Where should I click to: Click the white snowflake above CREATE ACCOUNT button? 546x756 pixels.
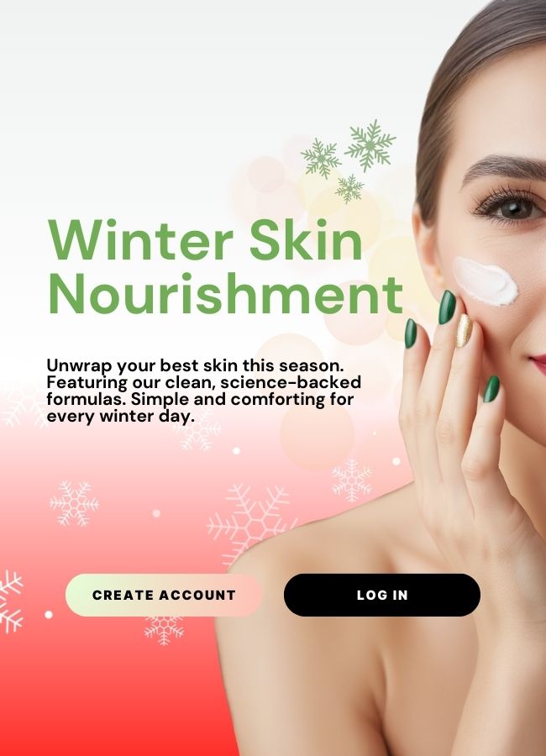click(x=74, y=503)
